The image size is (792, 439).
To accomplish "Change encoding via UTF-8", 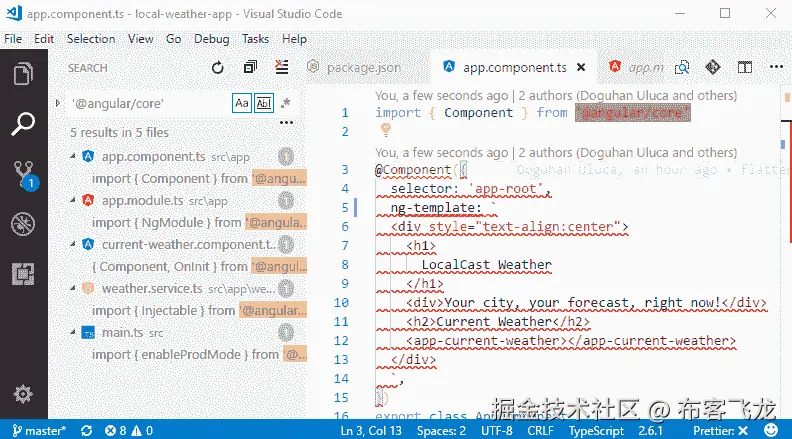I will click(x=497, y=430).
